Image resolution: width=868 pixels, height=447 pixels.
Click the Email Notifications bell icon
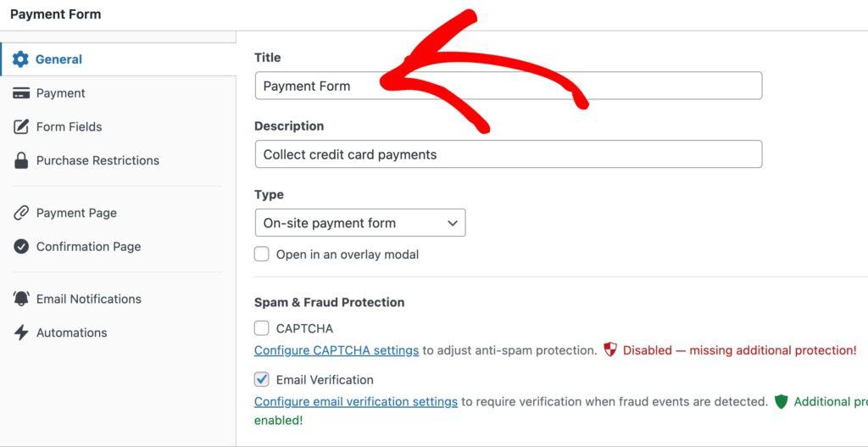[21, 299]
